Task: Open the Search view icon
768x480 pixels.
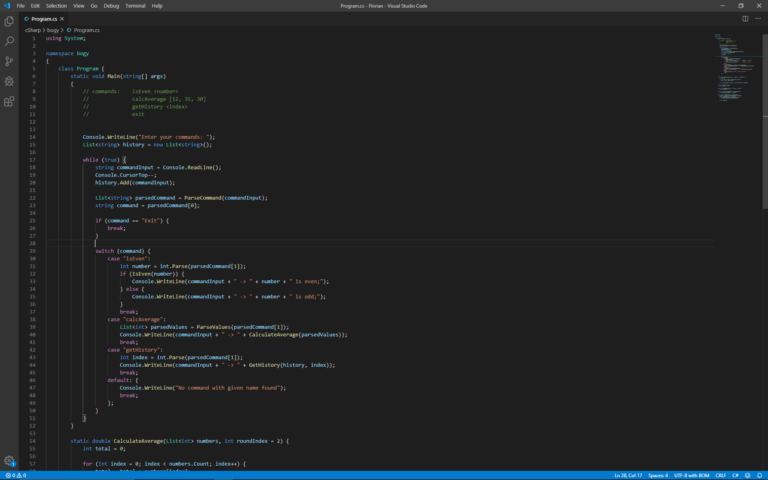Action: coord(9,40)
